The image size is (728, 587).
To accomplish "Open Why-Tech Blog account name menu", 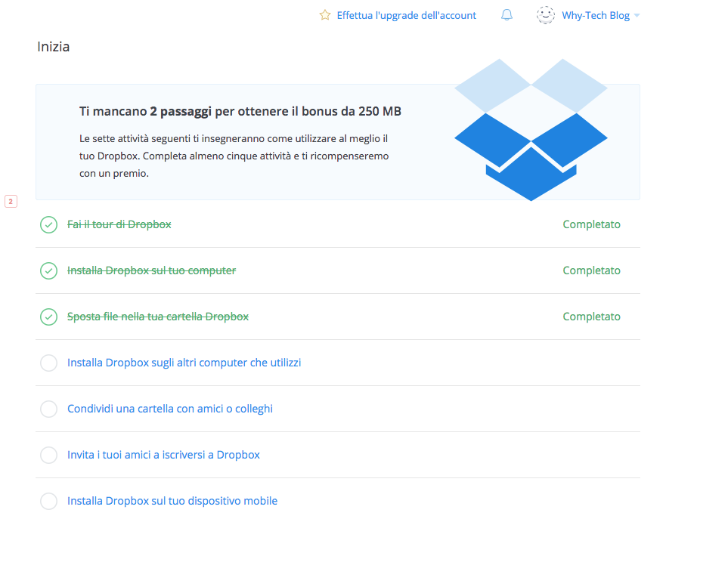I will (596, 15).
